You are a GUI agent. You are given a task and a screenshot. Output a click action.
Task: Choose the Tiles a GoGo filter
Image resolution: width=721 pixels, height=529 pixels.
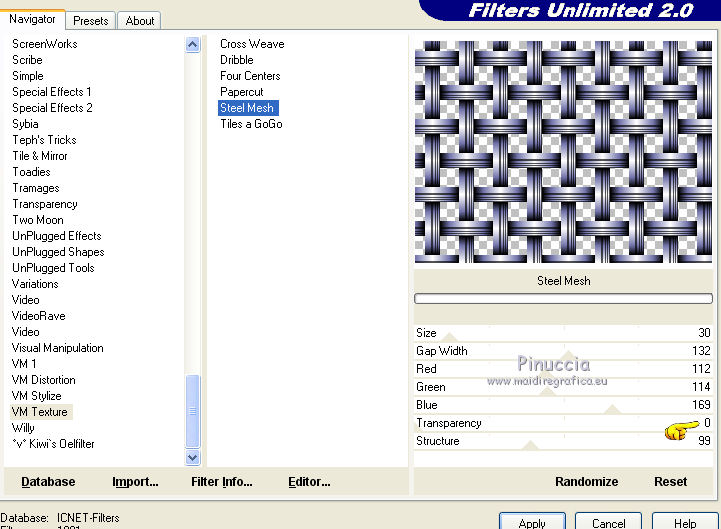click(251, 124)
